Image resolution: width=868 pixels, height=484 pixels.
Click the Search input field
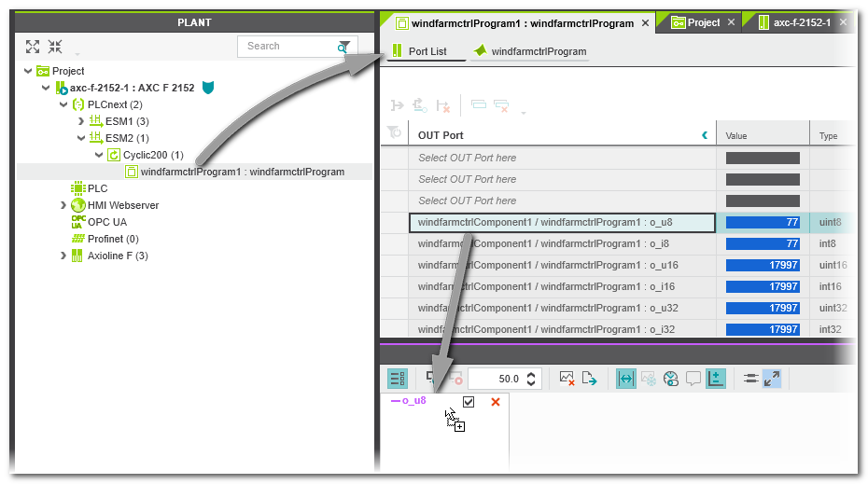285,46
